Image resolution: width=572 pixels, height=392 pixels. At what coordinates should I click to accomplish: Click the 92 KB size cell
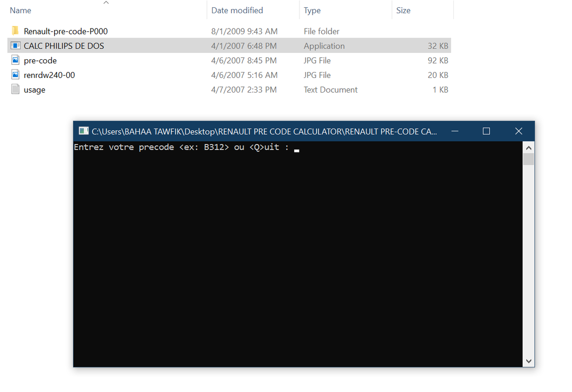coord(438,61)
